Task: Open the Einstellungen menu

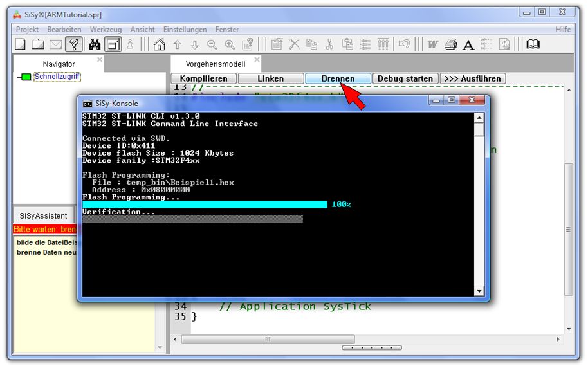Action: (x=185, y=29)
